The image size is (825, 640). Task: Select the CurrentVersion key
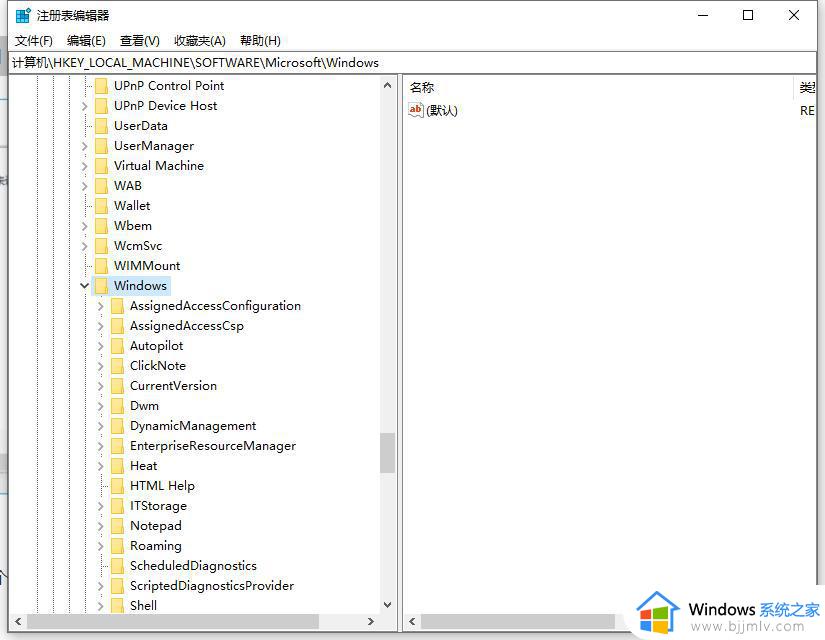coord(173,386)
